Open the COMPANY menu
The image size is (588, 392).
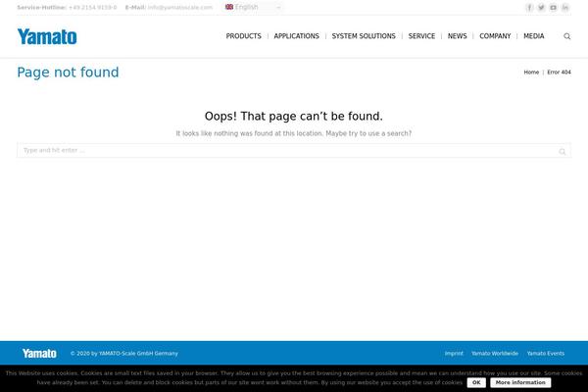495,36
